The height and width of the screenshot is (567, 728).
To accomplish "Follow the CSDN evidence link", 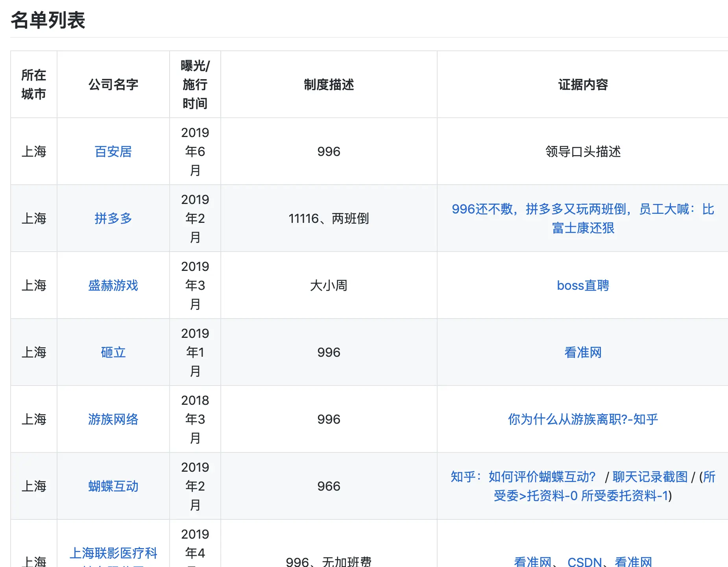I will 584,562.
